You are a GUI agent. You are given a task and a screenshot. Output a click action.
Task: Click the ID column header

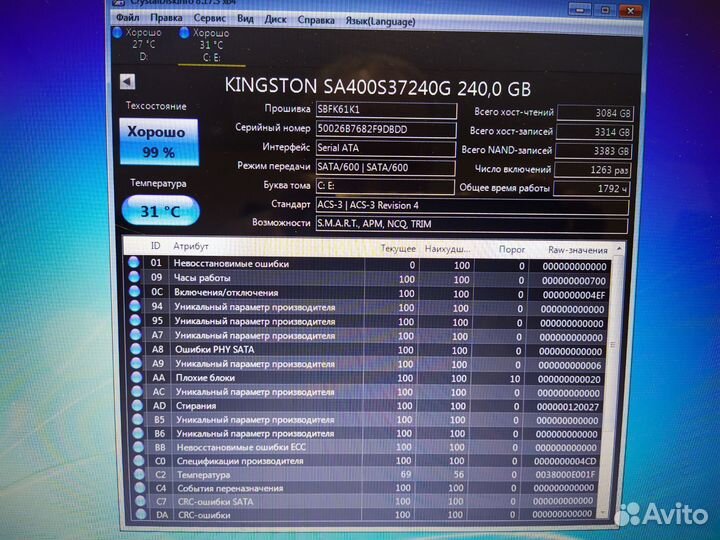155,246
